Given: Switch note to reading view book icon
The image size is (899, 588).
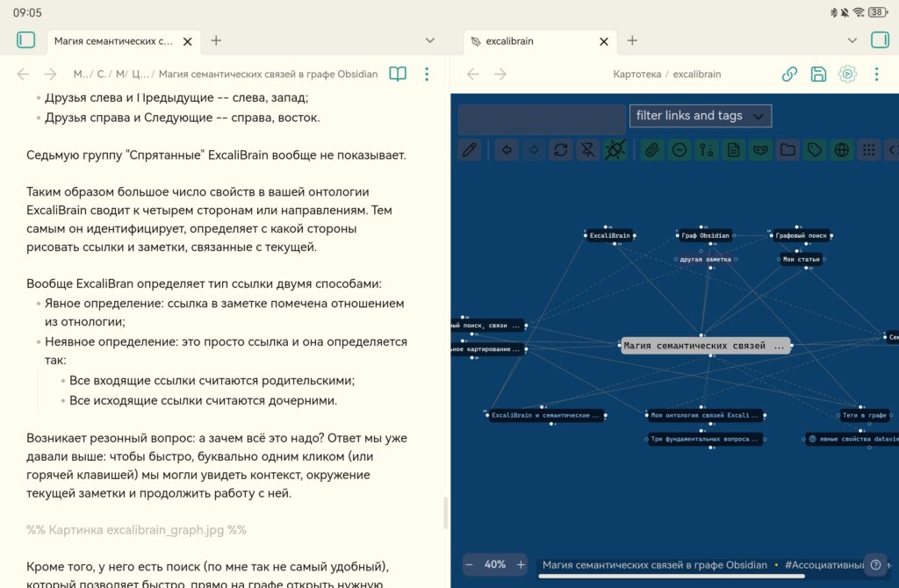Looking at the screenshot, I should (x=398, y=75).
